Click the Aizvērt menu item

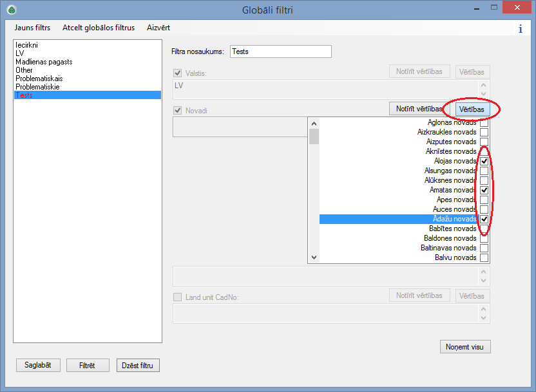coord(158,28)
